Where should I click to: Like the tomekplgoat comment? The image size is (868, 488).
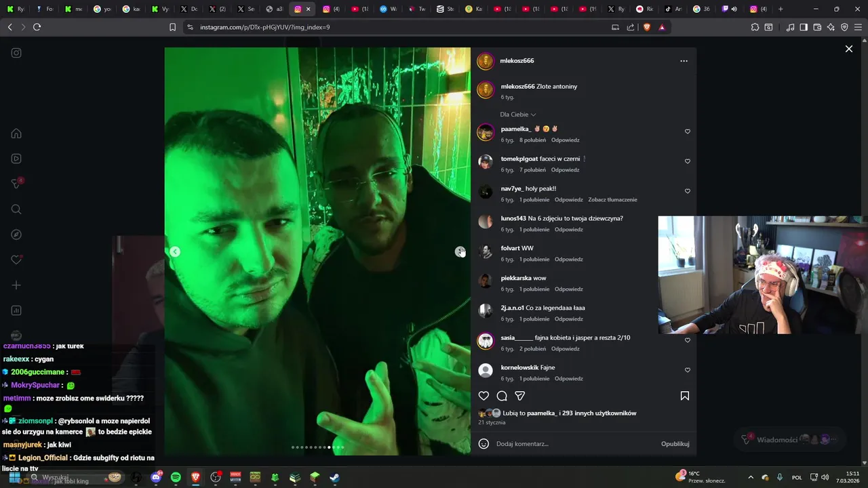click(688, 161)
